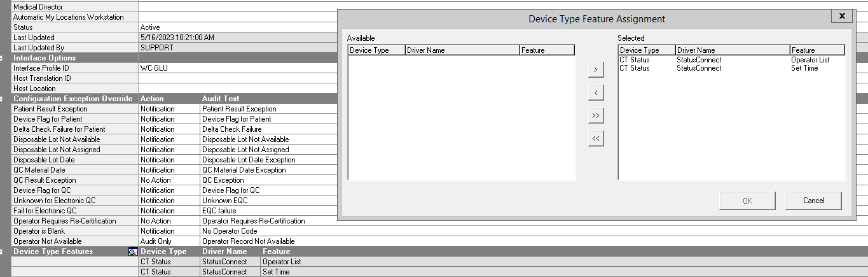The image size is (868, 277).
Task: Click the Device Type header in Available list
Action: (376, 50)
